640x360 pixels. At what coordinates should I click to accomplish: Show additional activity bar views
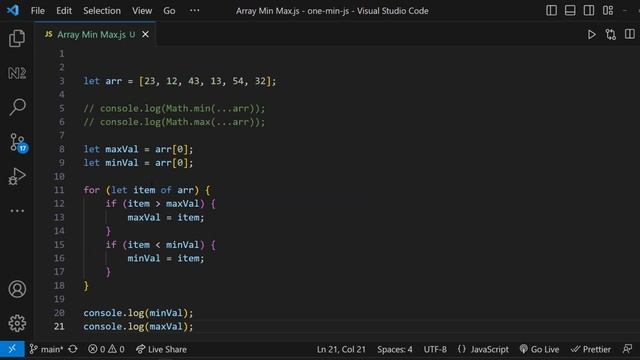17,211
